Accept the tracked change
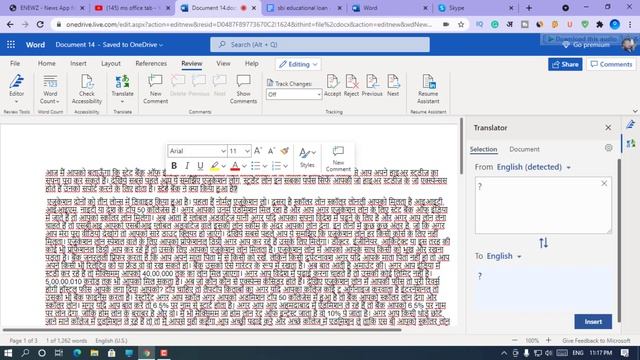 pos(332,86)
